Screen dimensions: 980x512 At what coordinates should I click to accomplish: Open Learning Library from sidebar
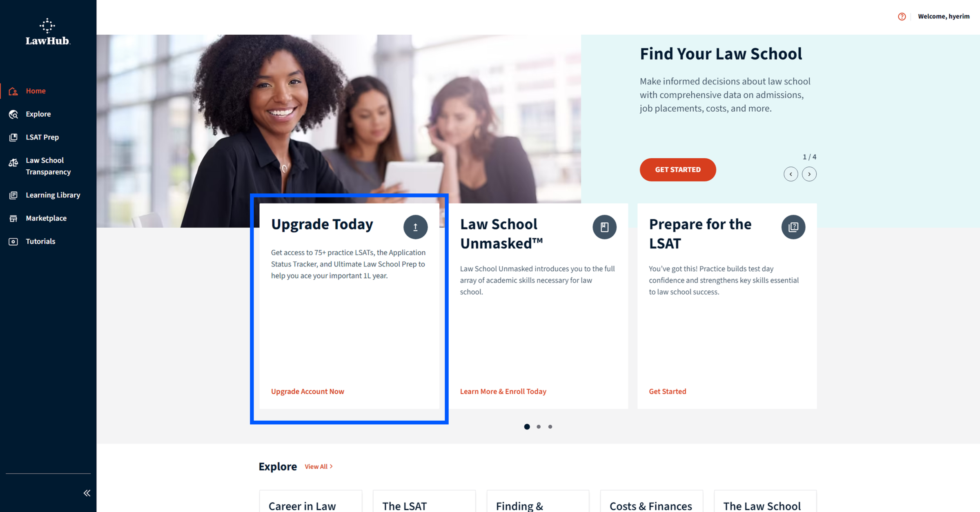pos(53,195)
